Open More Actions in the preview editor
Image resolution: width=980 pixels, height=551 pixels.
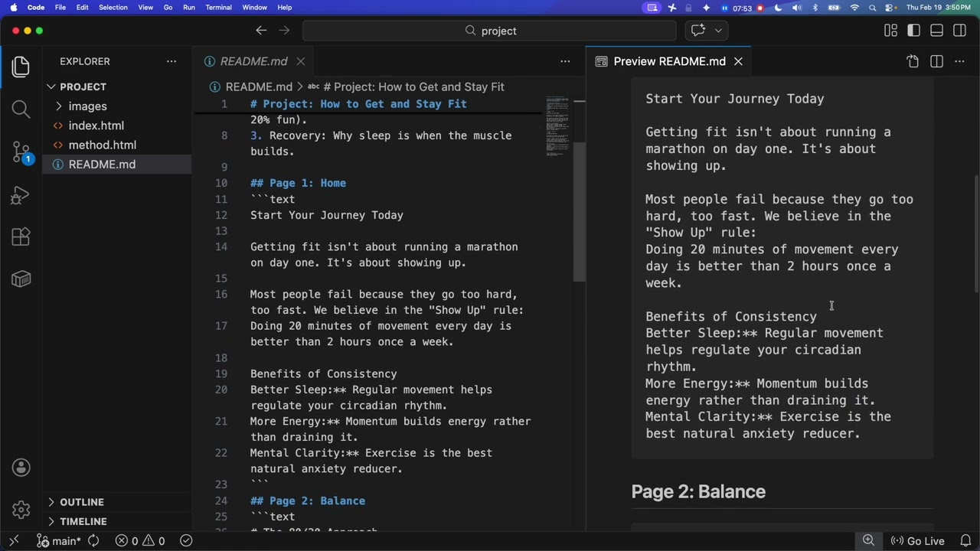959,61
